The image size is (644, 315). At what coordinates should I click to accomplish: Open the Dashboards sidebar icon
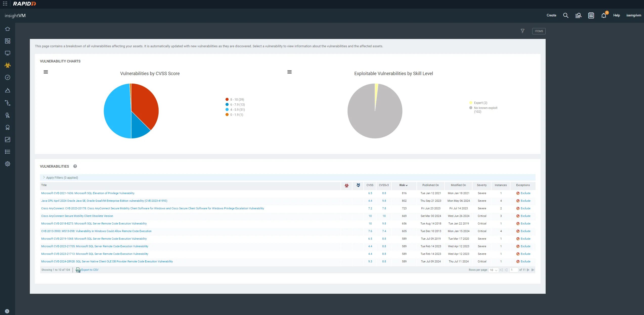(x=8, y=41)
